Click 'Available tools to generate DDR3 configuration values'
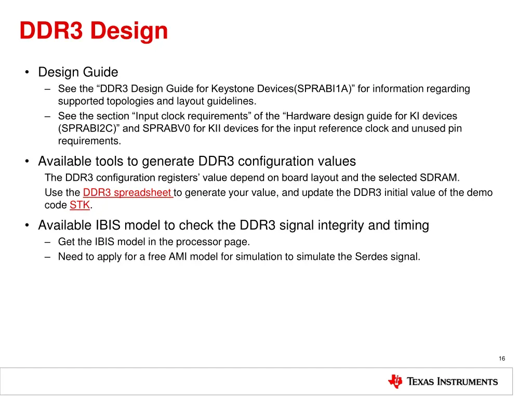Viewport: 532px width, 399px height. click(x=197, y=161)
